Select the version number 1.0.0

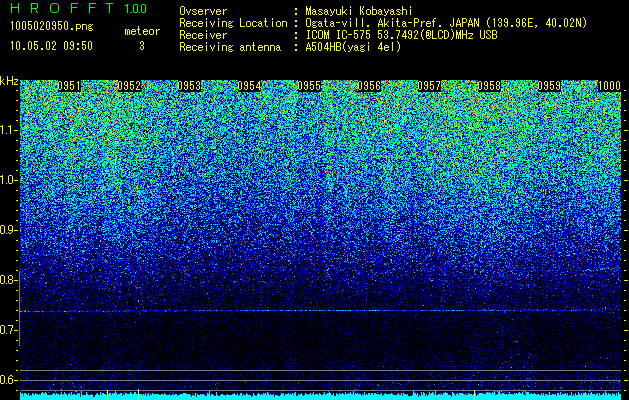click(136, 8)
